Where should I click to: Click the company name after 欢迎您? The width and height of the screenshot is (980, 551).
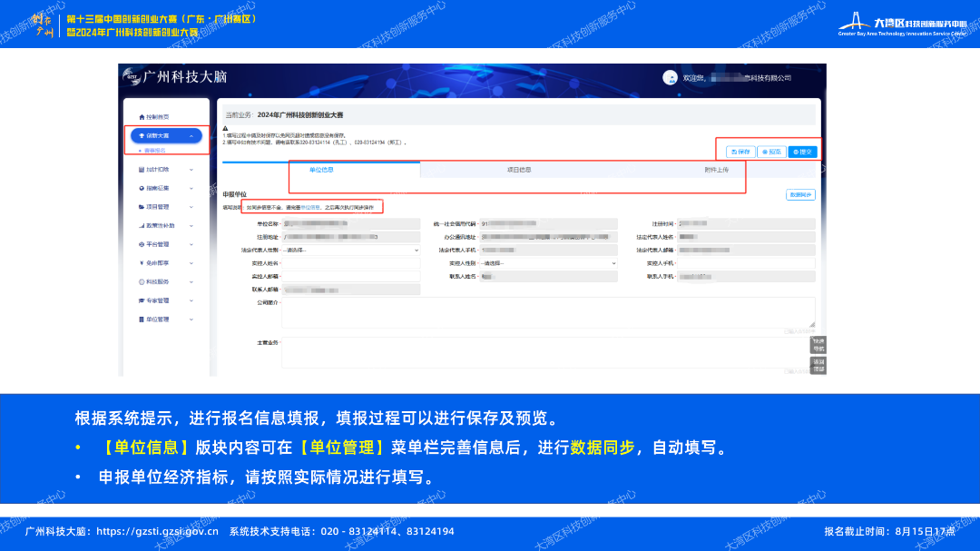751,78
